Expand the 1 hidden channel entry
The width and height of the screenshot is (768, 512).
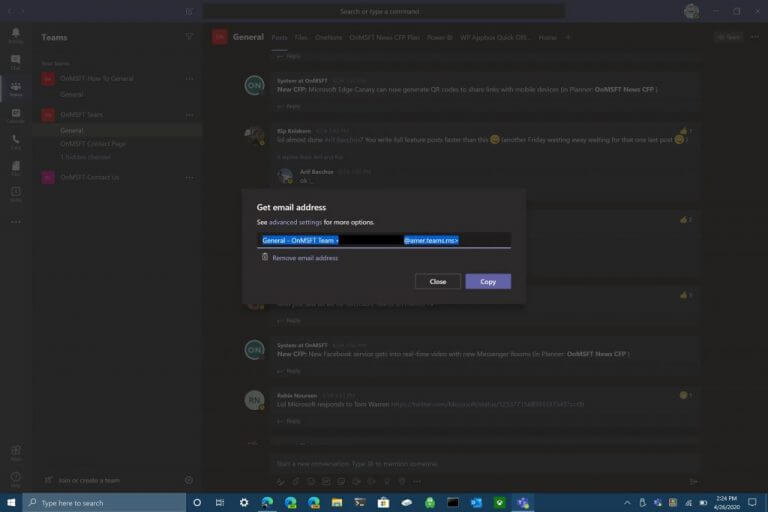85,157
